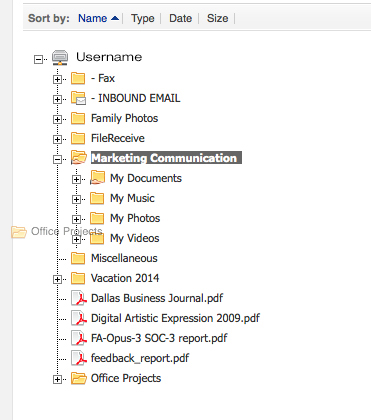
Task: Click the open Marketing Communication folder icon
Action: [79, 157]
